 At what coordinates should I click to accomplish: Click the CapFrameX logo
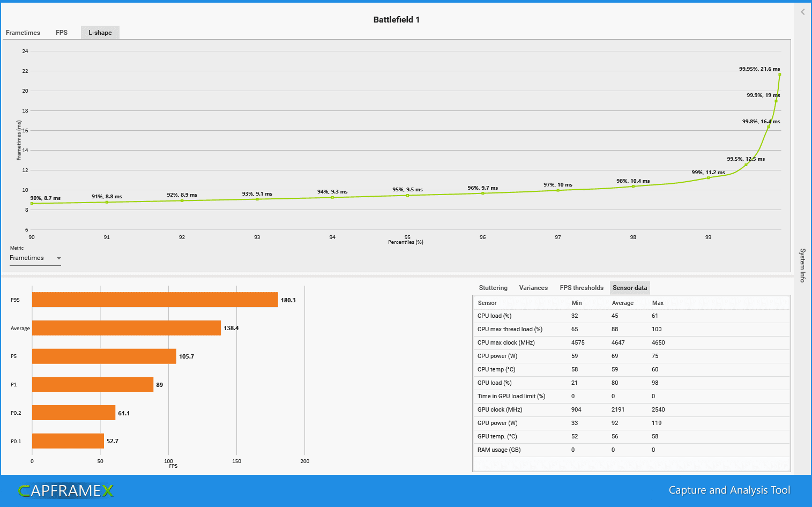(x=65, y=490)
